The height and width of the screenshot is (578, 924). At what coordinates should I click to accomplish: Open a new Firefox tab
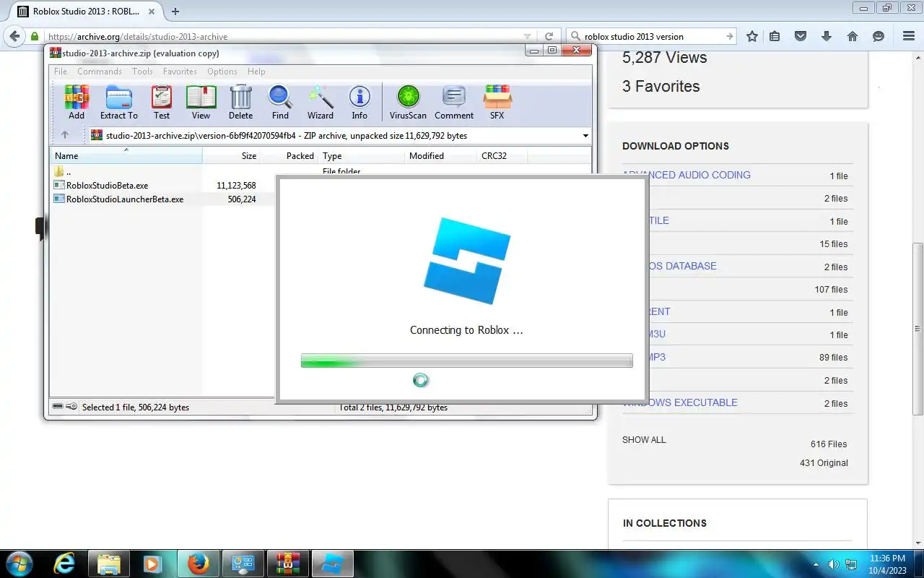click(175, 12)
